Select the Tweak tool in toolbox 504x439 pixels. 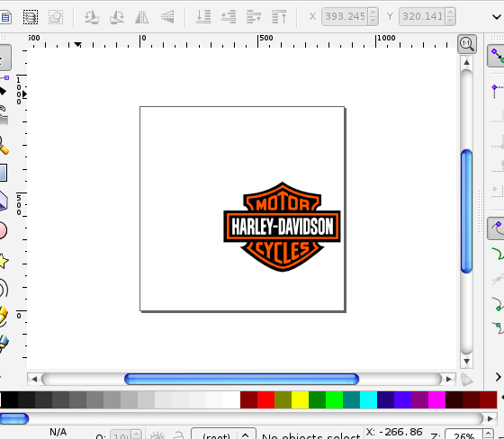[x=4, y=116]
